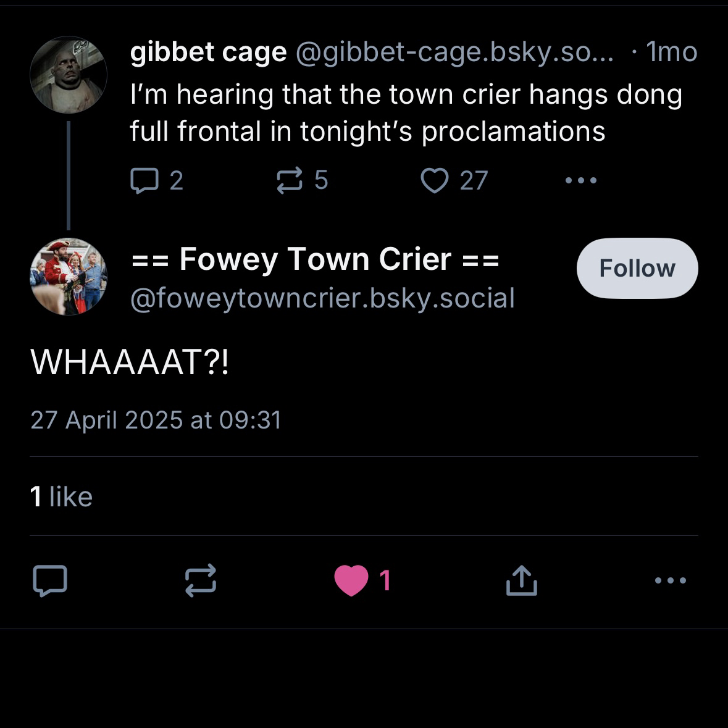728x728 pixels.
Task: Open the gibbet cage display name
Action: click(208, 52)
